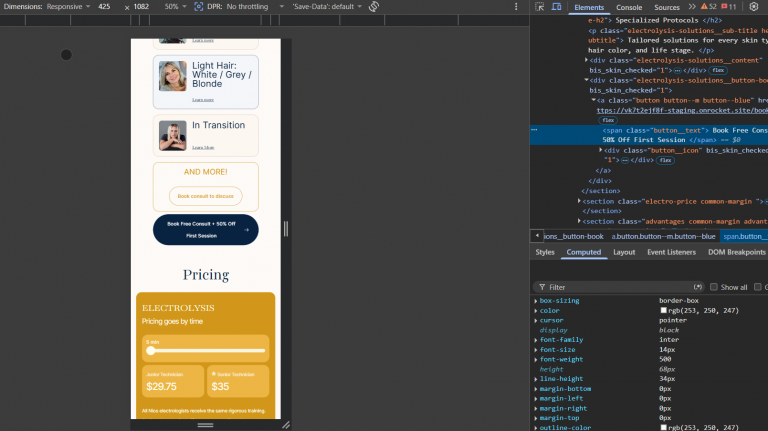768x431 pixels.
Task: Open the DOM Breakpoints pane tab
Action: coord(736,252)
